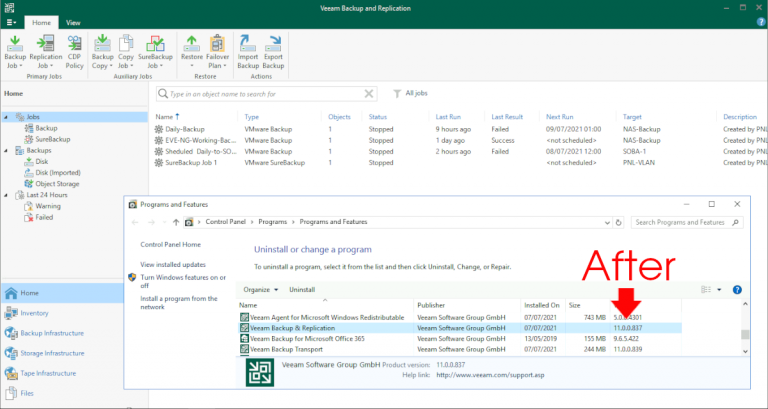768x409 pixels.
Task: Open the SureBackup Job ribbon icon
Action: (x=155, y=52)
